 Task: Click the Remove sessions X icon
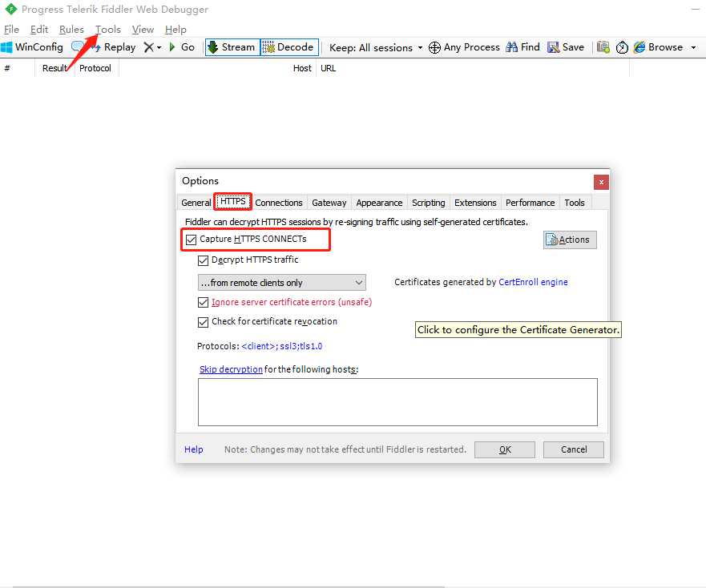148,47
